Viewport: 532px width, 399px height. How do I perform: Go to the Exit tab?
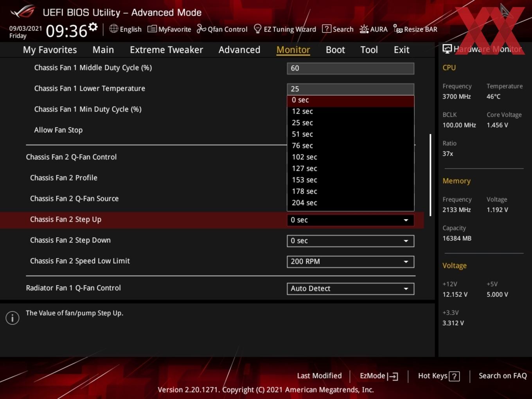(x=401, y=50)
